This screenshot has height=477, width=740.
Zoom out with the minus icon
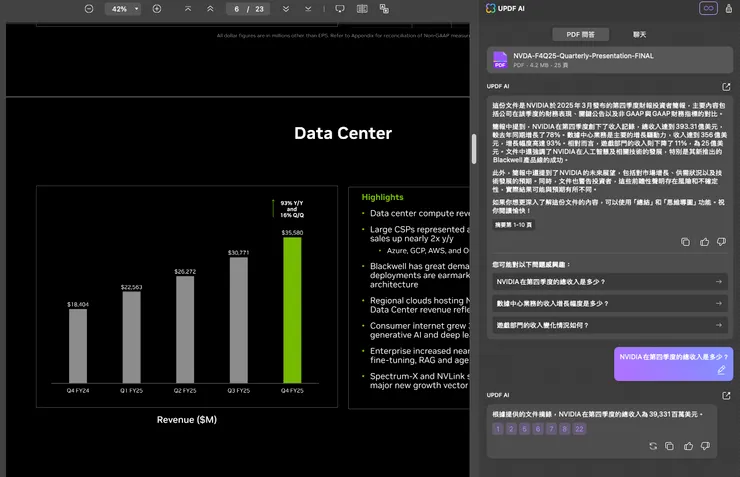tap(89, 9)
